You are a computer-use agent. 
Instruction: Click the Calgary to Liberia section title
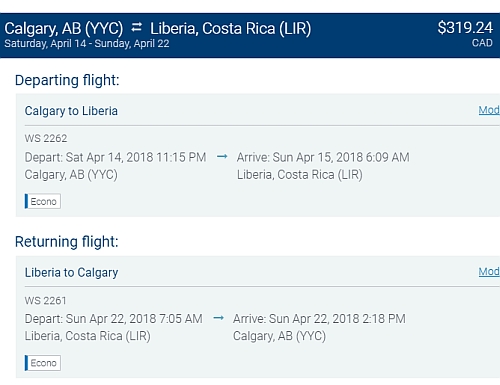click(71, 111)
